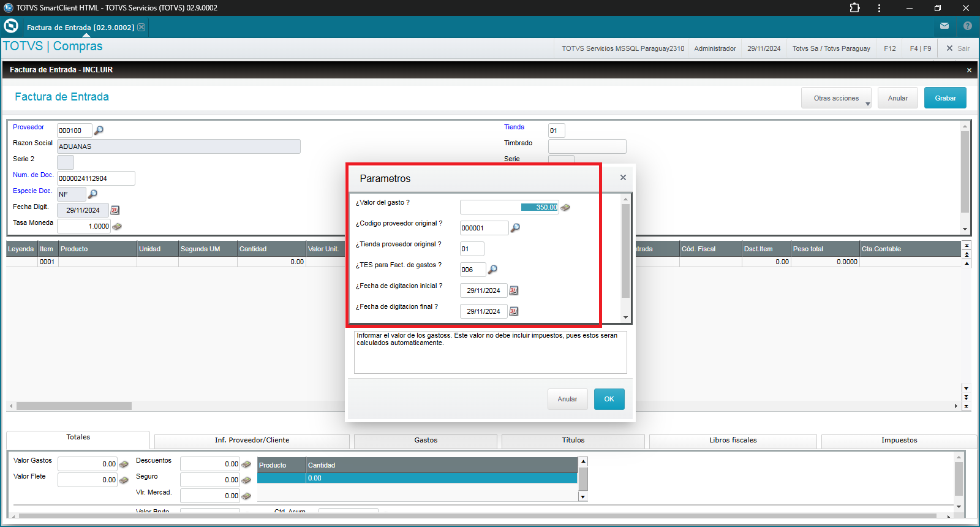Click Codigo proveedor original field
Viewport: 980px width, 527px height.
click(484, 228)
